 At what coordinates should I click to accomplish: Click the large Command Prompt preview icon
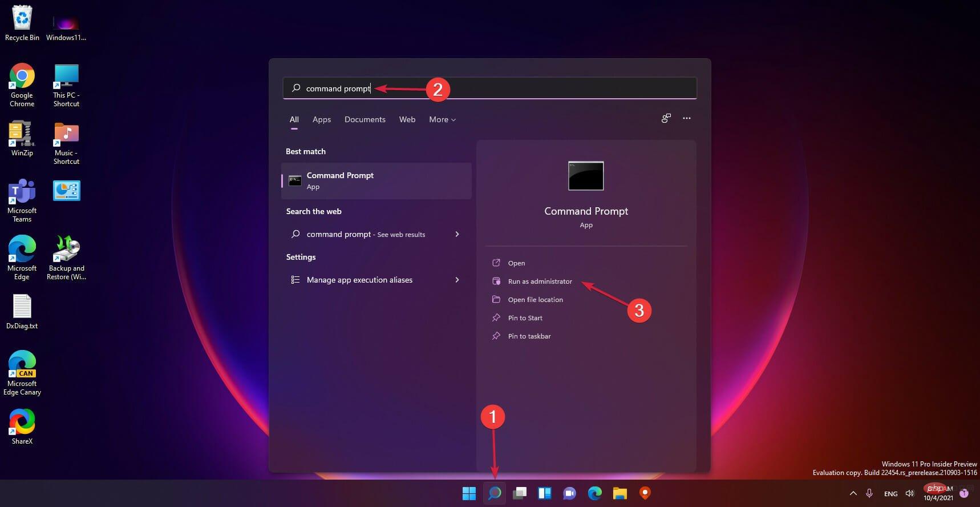pos(586,176)
